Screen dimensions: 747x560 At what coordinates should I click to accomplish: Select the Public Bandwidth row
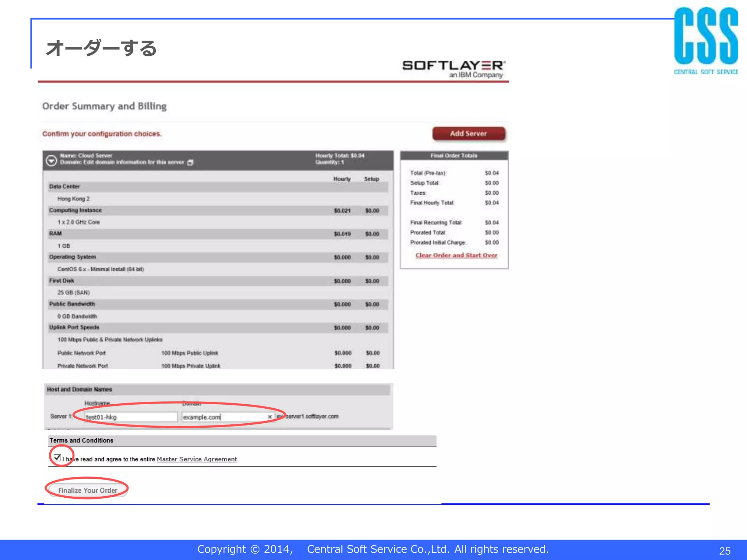[218, 304]
